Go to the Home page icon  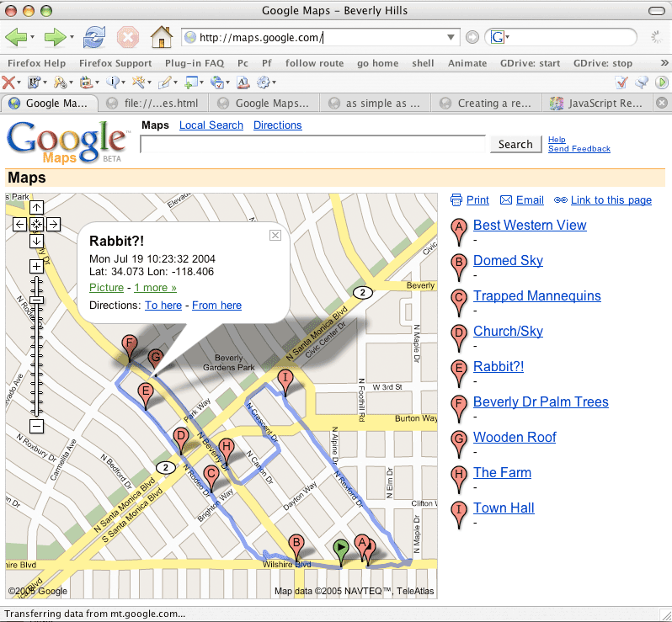point(161,37)
